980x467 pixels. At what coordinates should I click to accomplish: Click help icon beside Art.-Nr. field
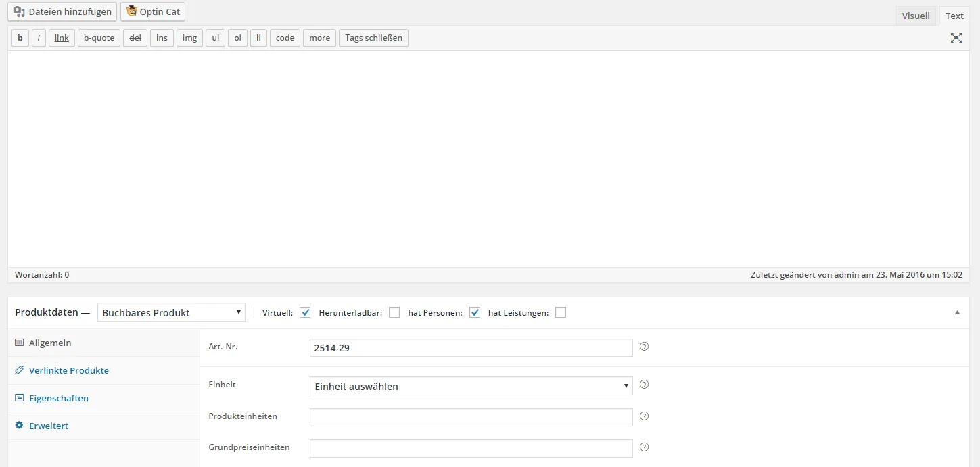(x=644, y=347)
